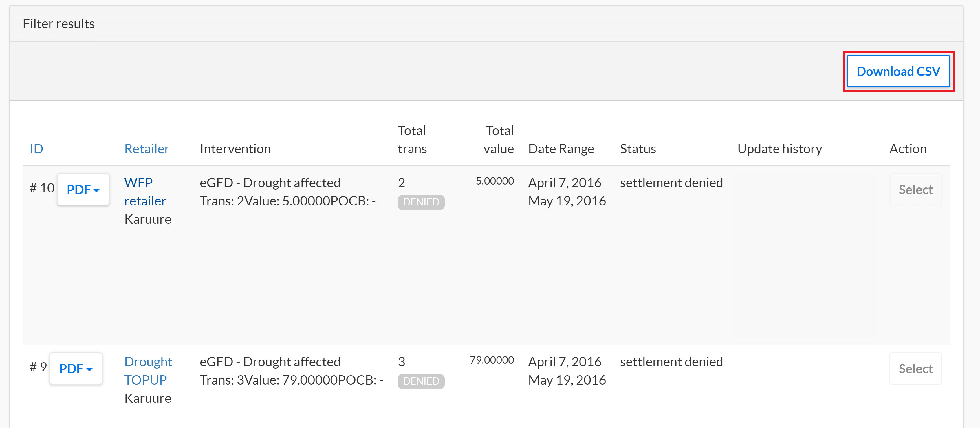Viewport: 980px width, 428px height.
Task: Click DENIED badge in row #9
Action: [421, 381]
